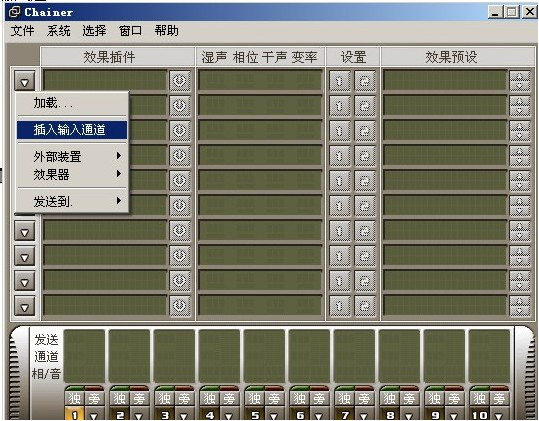Click the power icon in slot row 7

click(x=180, y=231)
